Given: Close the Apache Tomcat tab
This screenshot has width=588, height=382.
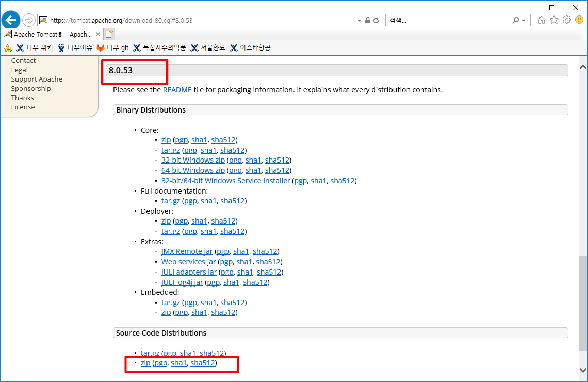Looking at the screenshot, I should tap(98, 34).
